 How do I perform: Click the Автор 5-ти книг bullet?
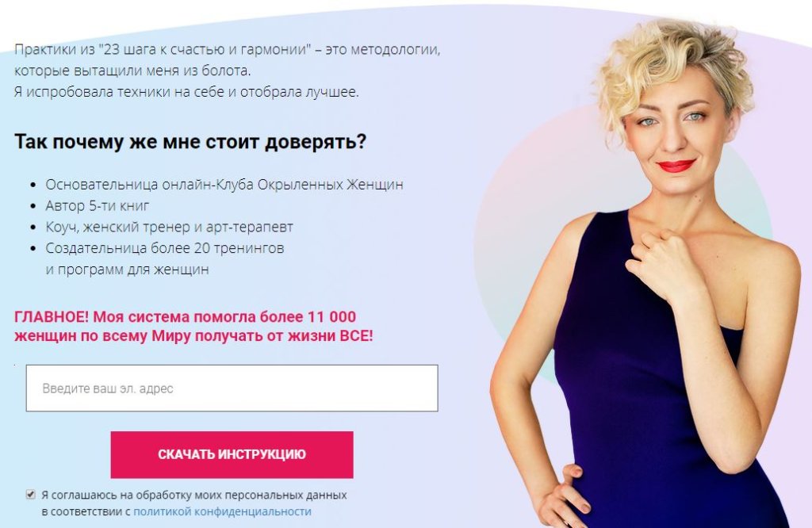(98, 205)
